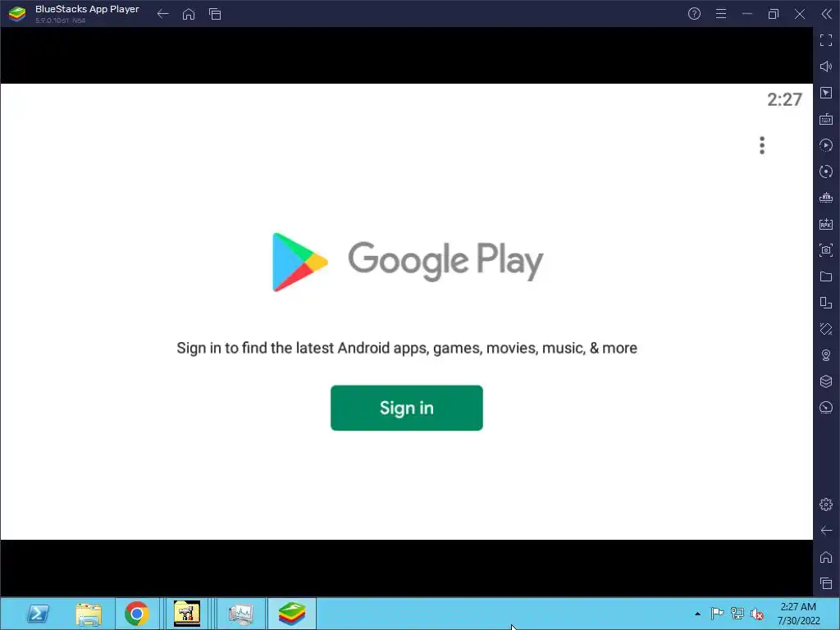Screen dimensions: 840x630
Task: Click the network tray icon
Action: (737, 614)
